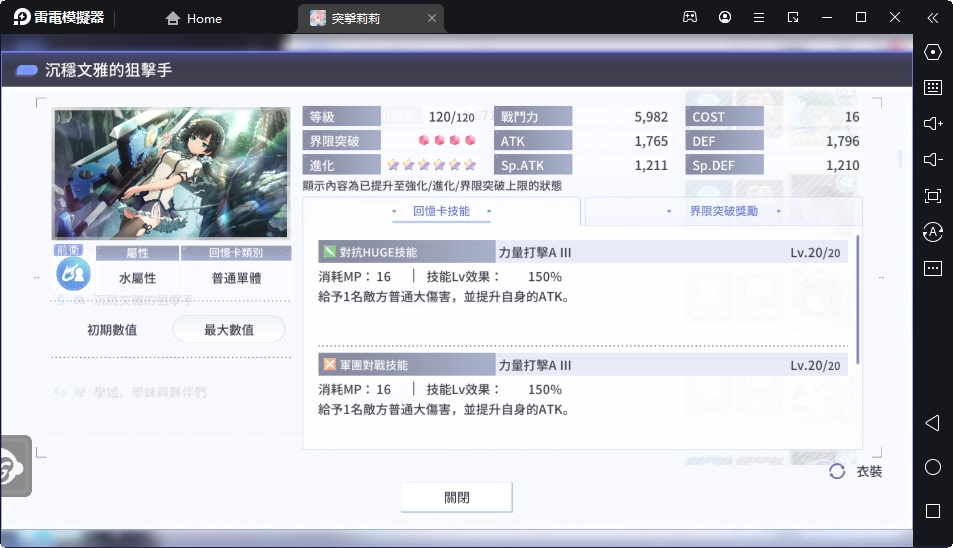Click the 普通單體 card type value
Viewport: 953px width, 548px height.
point(236,278)
